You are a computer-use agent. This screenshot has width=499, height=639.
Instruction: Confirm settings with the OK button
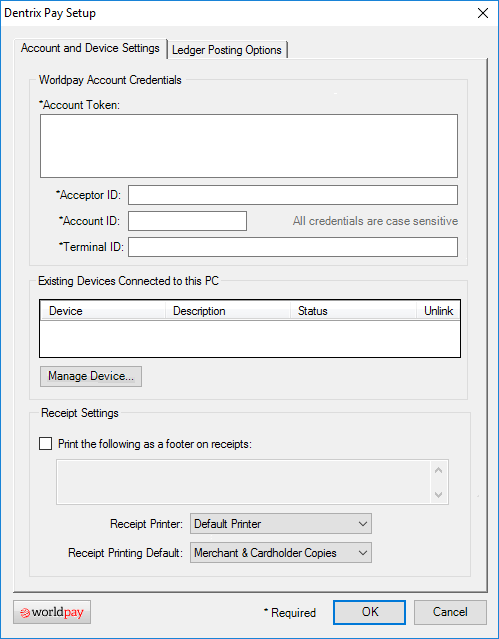369,612
